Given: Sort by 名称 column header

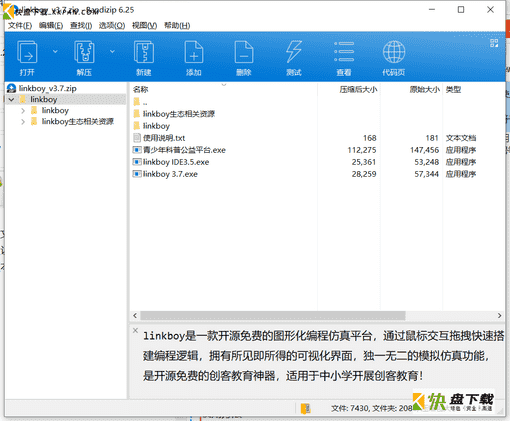Looking at the screenshot, I should pos(140,89).
